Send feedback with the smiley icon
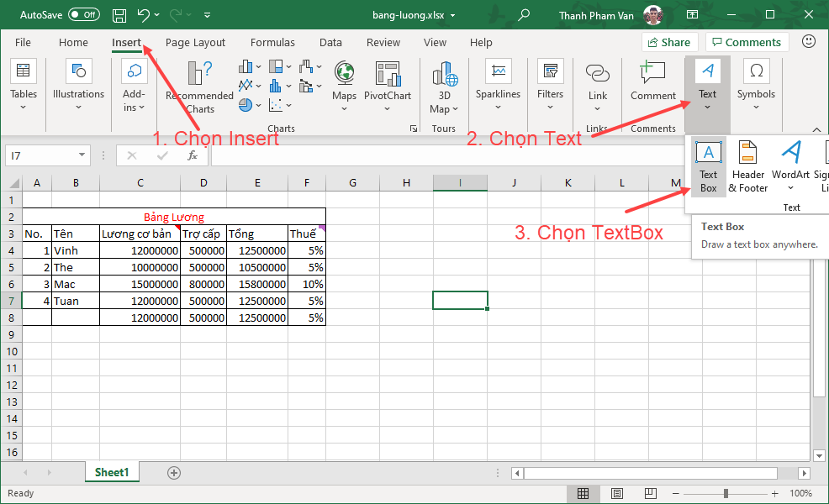 808,41
